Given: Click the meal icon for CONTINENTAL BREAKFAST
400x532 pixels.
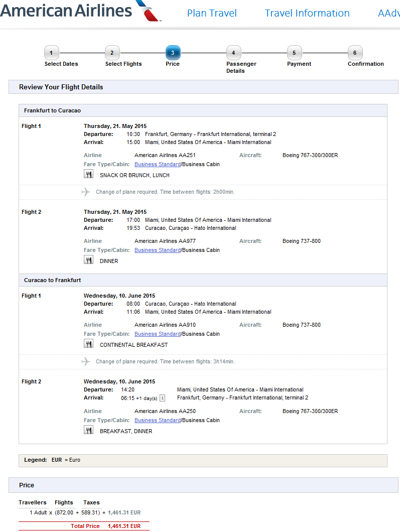Looking at the screenshot, I should [88, 343].
